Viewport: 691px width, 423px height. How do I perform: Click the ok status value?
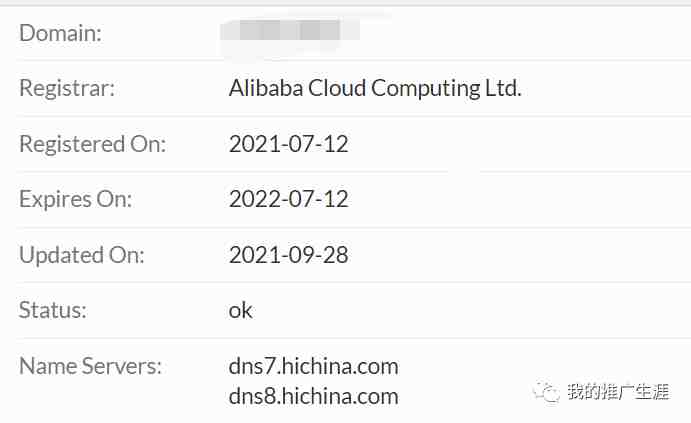(241, 310)
